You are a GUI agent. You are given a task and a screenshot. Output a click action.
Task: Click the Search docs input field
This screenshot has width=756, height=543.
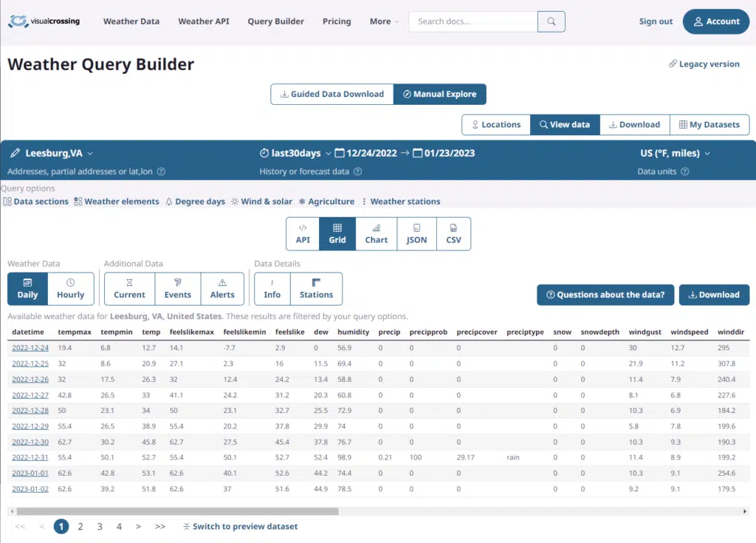click(472, 21)
